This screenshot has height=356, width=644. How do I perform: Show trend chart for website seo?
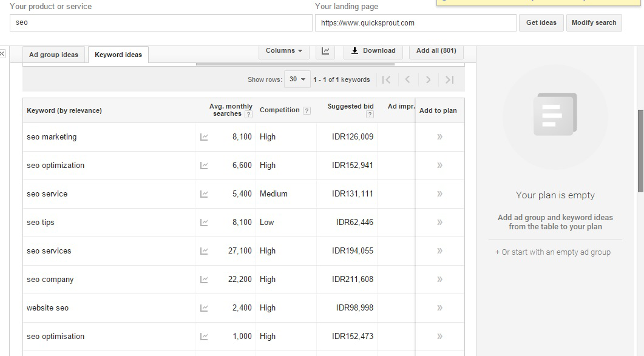(204, 308)
